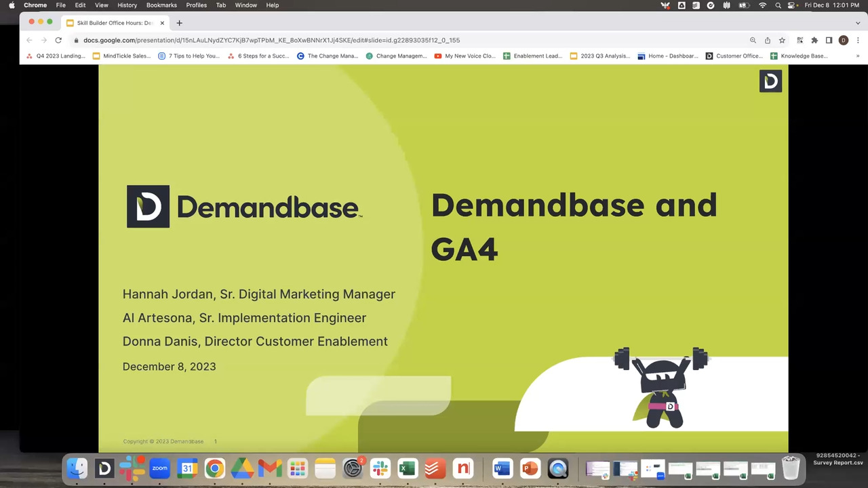Open the 7 Tips to Help You bookmark
The height and width of the screenshot is (488, 868).
[x=189, y=56]
